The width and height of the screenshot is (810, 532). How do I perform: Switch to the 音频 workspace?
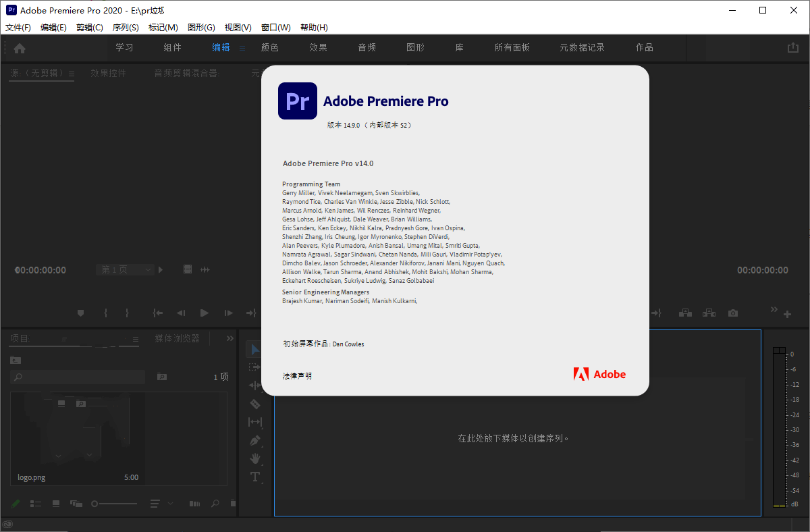pyautogui.click(x=367, y=47)
